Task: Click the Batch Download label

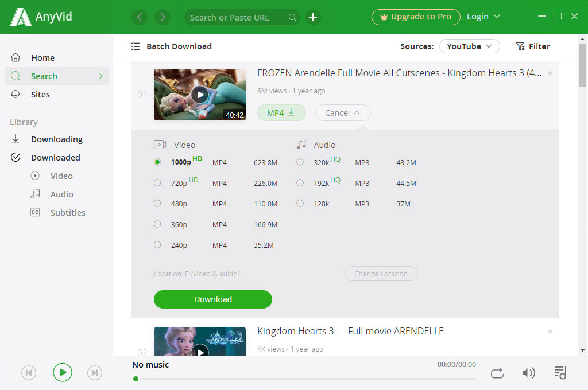Action: pos(179,46)
